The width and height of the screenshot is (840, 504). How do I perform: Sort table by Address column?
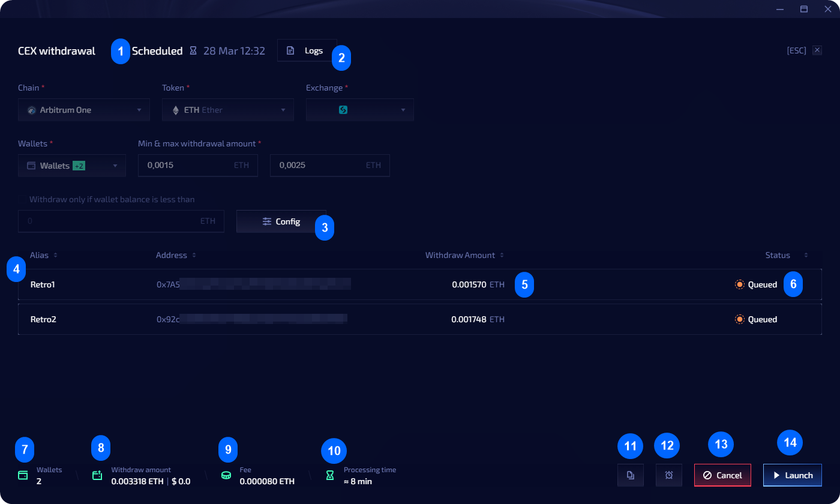[x=176, y=255]
